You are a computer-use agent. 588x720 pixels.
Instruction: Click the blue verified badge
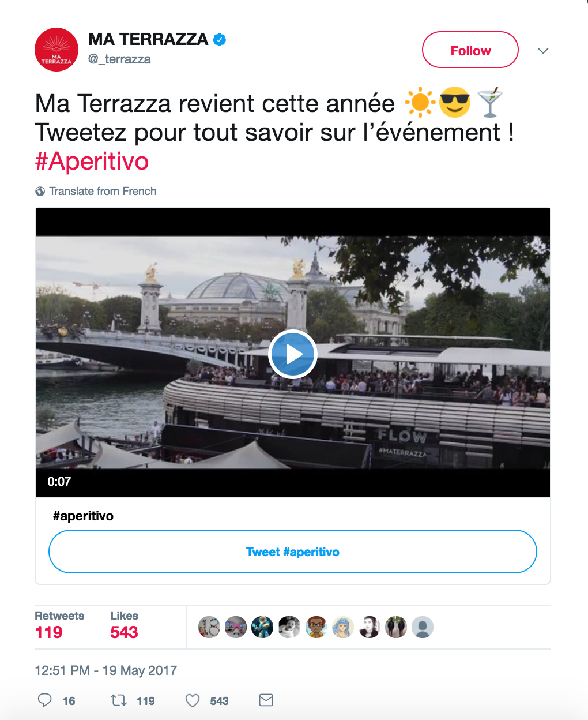tap(220, 40)
